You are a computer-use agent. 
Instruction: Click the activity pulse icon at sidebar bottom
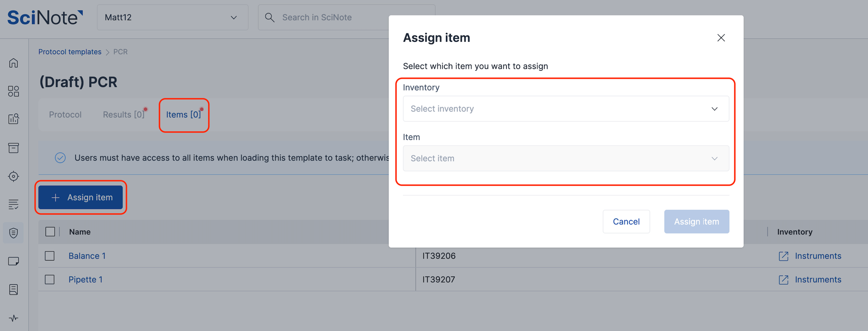click(13, 318)
